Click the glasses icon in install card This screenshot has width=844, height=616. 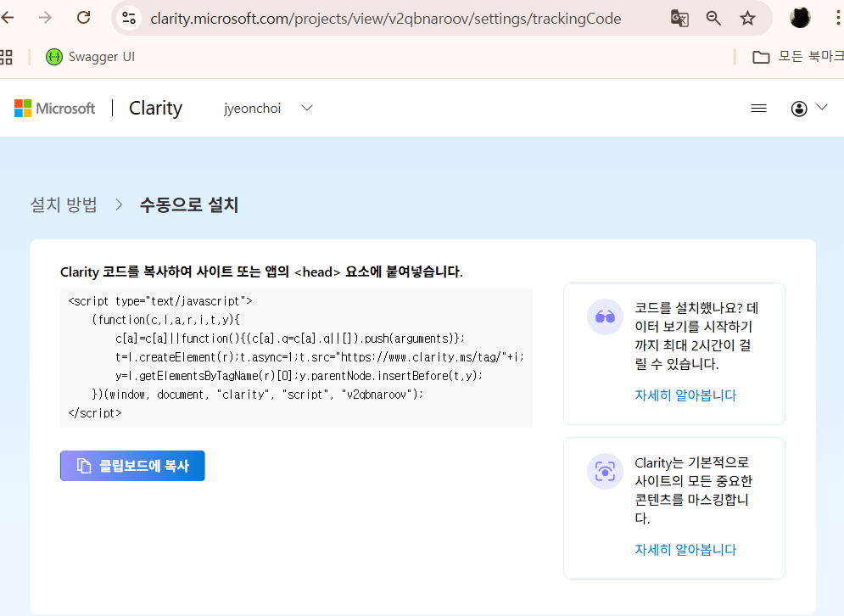(605, 316)
